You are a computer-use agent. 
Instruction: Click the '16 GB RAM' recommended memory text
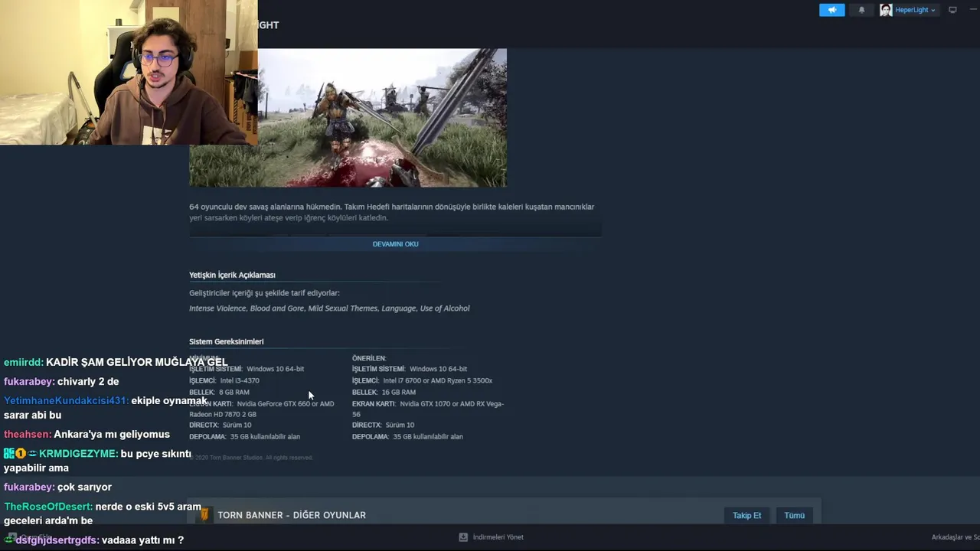[398, 392]
